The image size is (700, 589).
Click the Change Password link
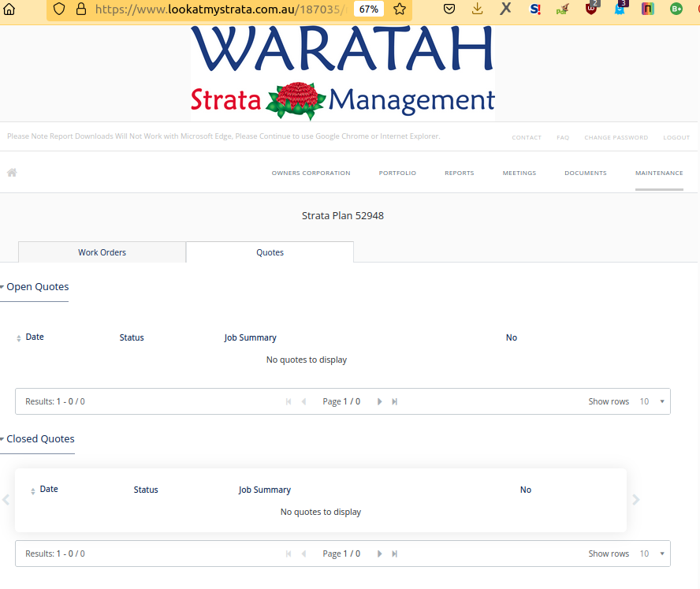(x=616, y=137)
